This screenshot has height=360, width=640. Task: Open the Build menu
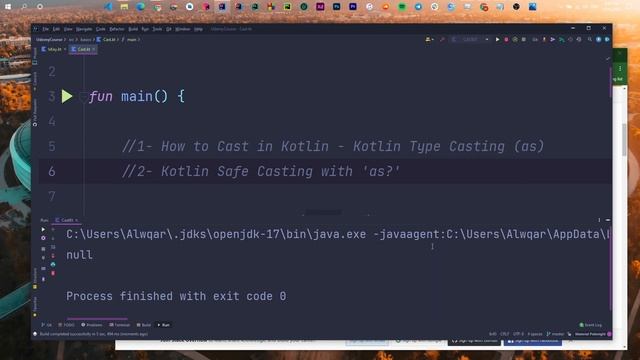click(x=133, y=29)
